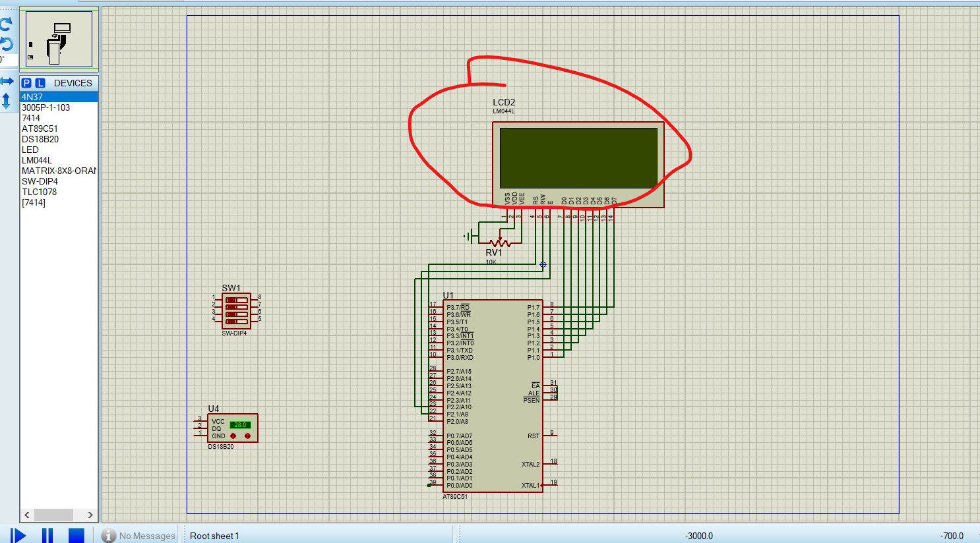This screenshot has width=980, height=543.
Task: Select DS18B20 in the devices list
Action: (59, 139)
